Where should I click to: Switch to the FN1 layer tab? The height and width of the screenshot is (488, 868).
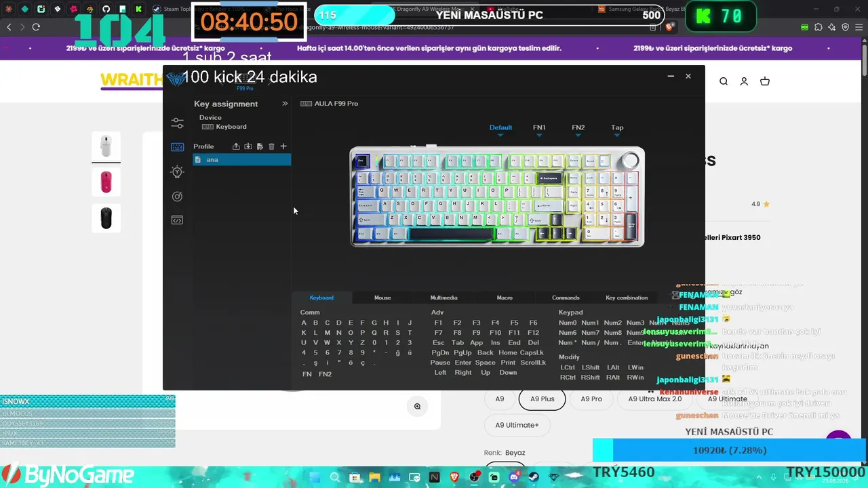click(539, 127)
